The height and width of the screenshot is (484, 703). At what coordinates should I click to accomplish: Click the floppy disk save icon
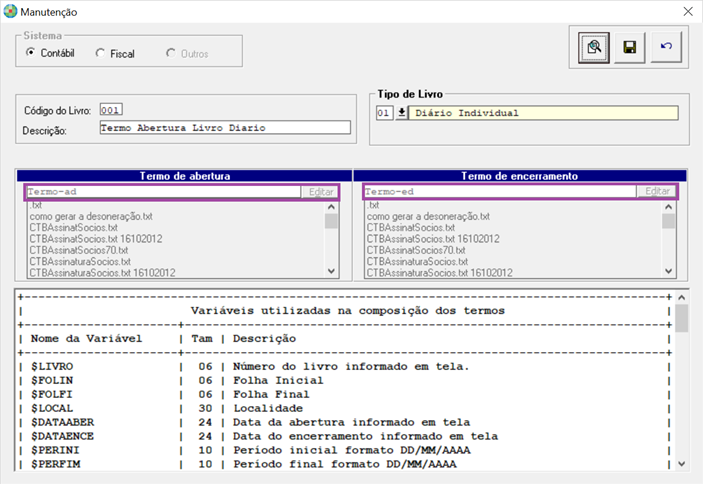click(629, 47)
